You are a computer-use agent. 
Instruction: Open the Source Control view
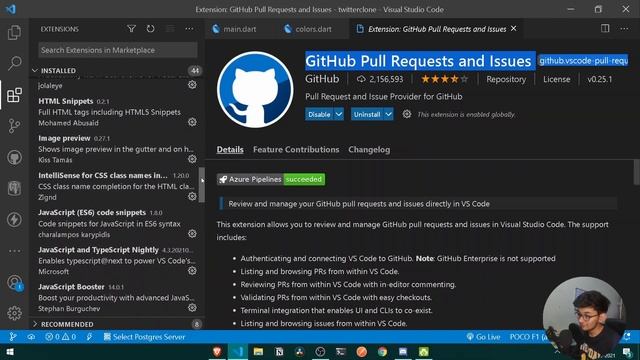[14, 126]
